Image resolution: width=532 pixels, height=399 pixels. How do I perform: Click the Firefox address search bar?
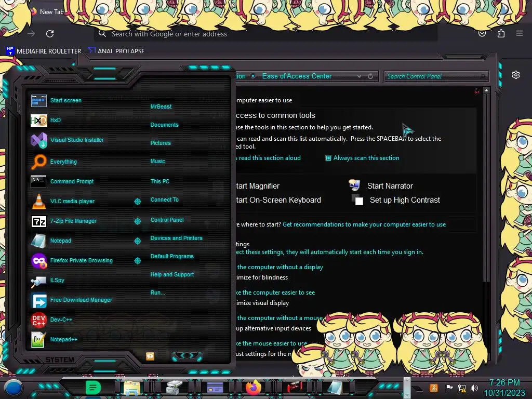click(265, 34)
